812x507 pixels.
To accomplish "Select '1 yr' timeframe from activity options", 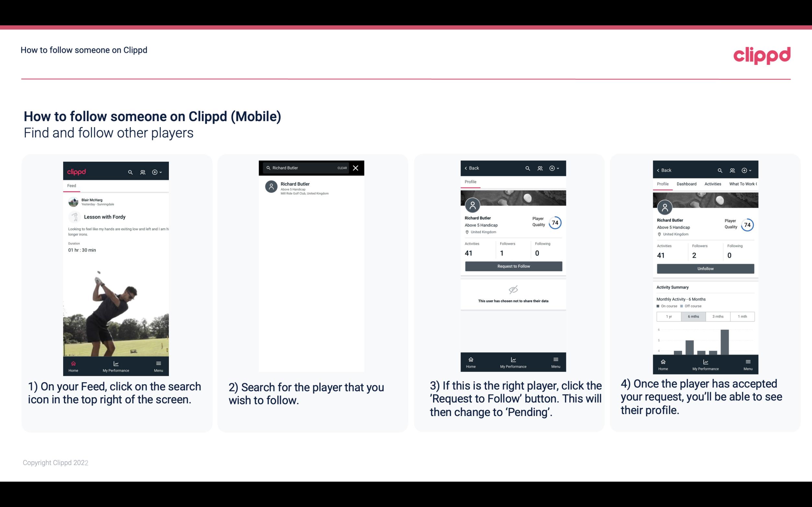I will pyautogui.click(x=668, y=316).
